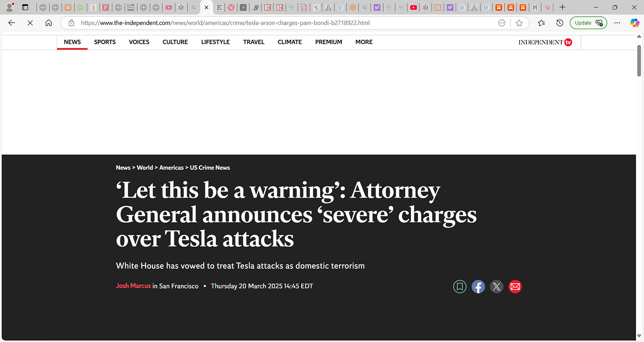
Task: Share the article on Facebook
Action: click(478, 287)
